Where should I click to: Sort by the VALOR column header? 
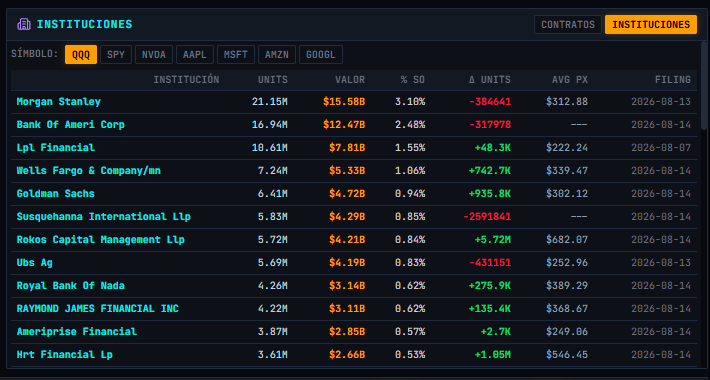point(350,80)
